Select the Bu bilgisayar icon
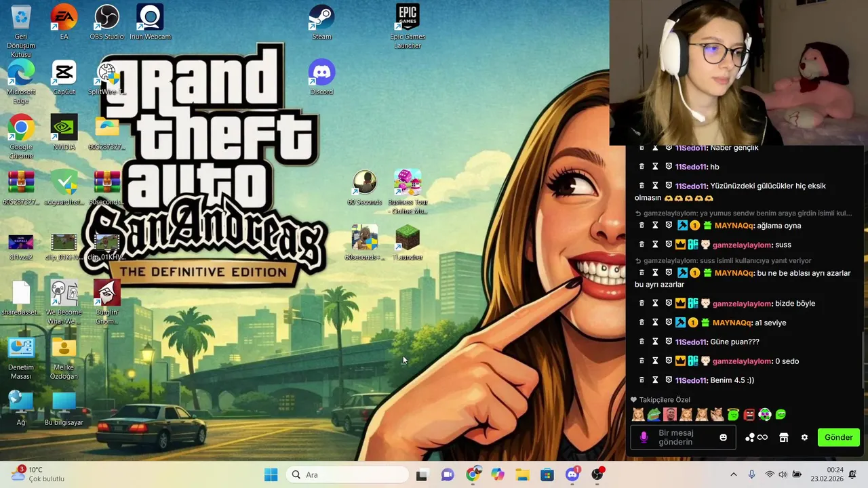The image size is (868, 488). [64, 407]
